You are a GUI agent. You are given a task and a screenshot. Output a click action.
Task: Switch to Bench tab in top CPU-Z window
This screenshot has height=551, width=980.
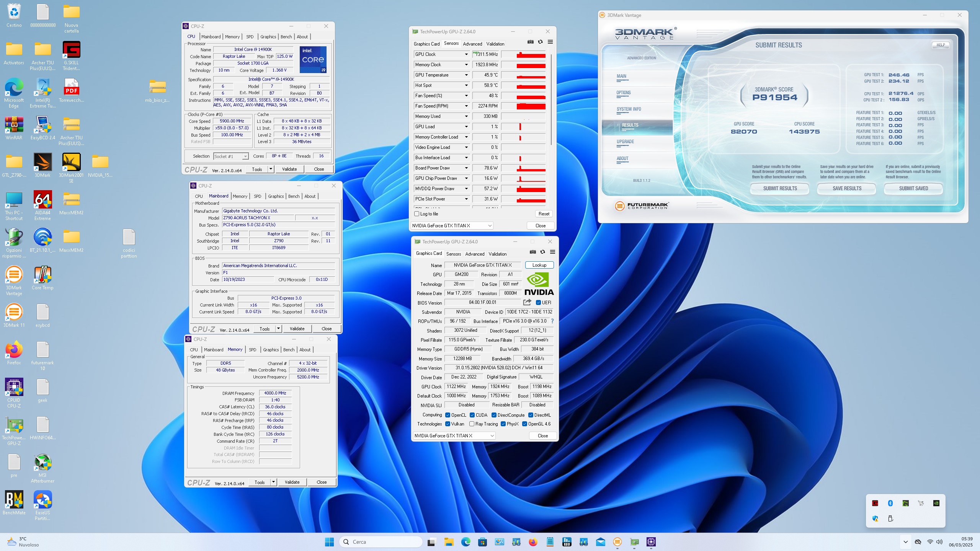click(x=286, y=37)
